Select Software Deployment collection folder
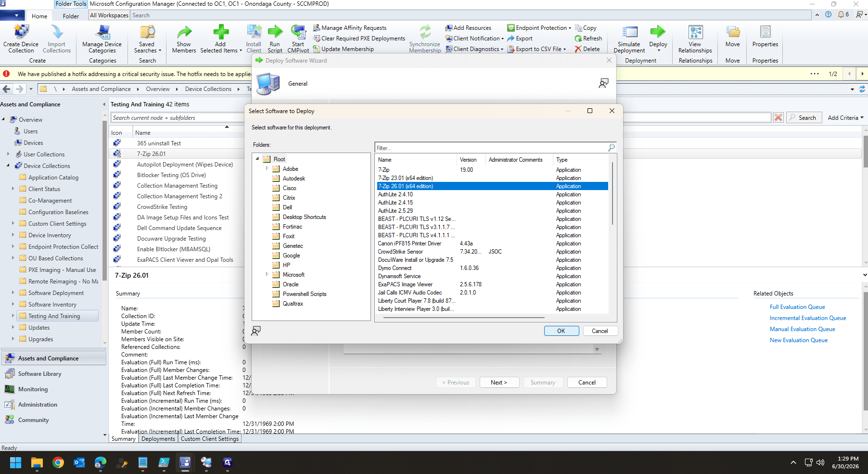Viewport: 868px width, 474px height. [56, 293]
